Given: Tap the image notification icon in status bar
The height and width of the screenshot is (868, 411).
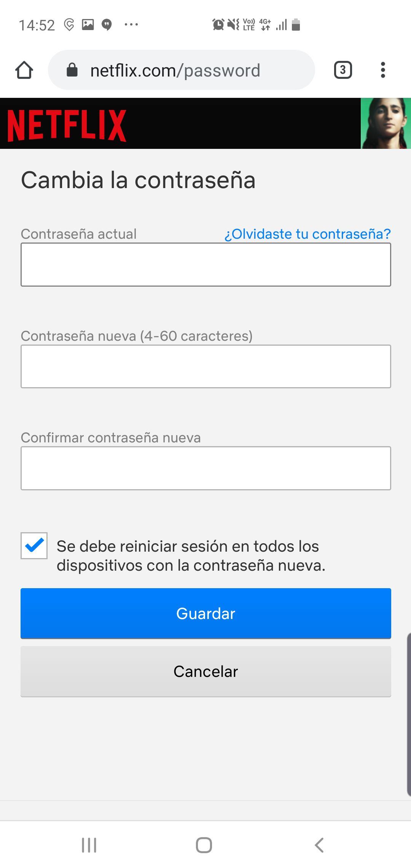Looking at the screenshot, I should point(88,25).
